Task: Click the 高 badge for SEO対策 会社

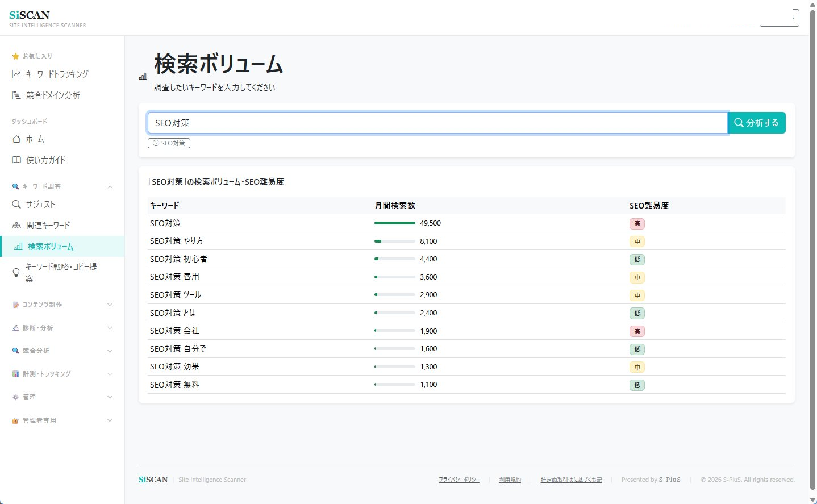Action: 637,331
